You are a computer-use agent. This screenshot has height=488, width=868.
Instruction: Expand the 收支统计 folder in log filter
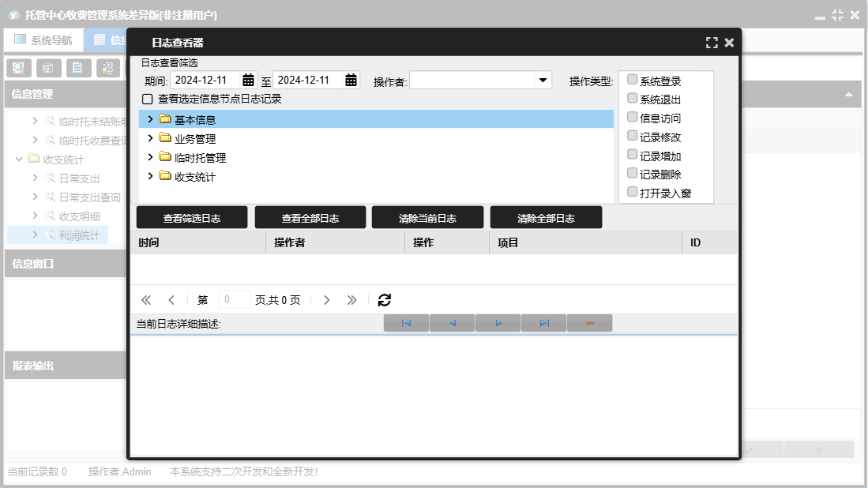150,176
